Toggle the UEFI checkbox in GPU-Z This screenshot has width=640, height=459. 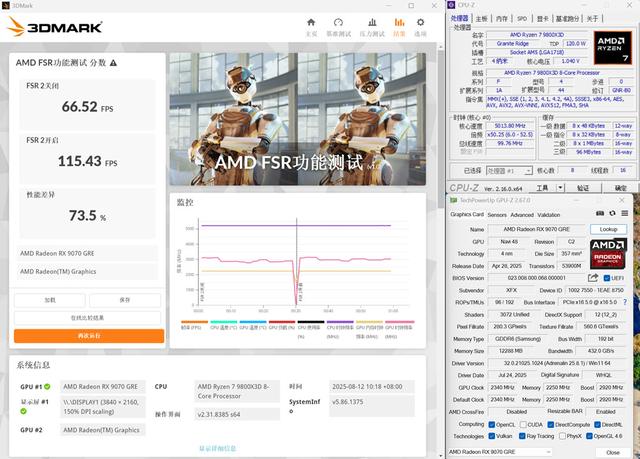point(607,278)
